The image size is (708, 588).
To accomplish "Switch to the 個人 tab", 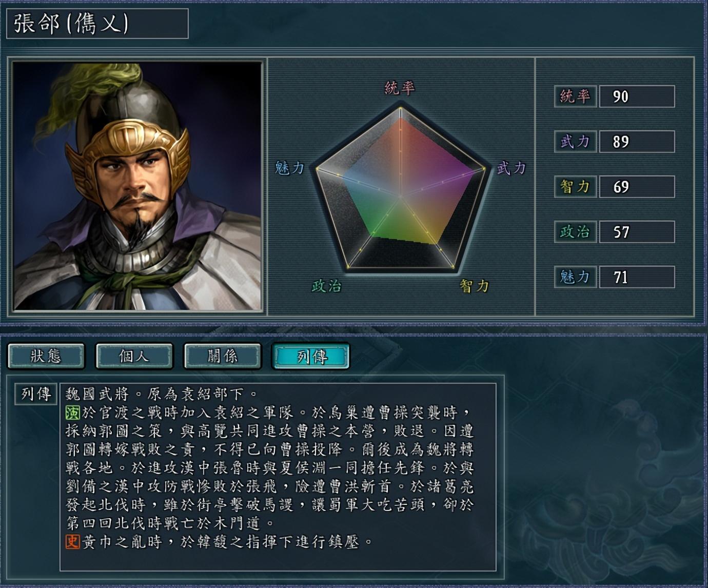I will [x=134, y=356].
